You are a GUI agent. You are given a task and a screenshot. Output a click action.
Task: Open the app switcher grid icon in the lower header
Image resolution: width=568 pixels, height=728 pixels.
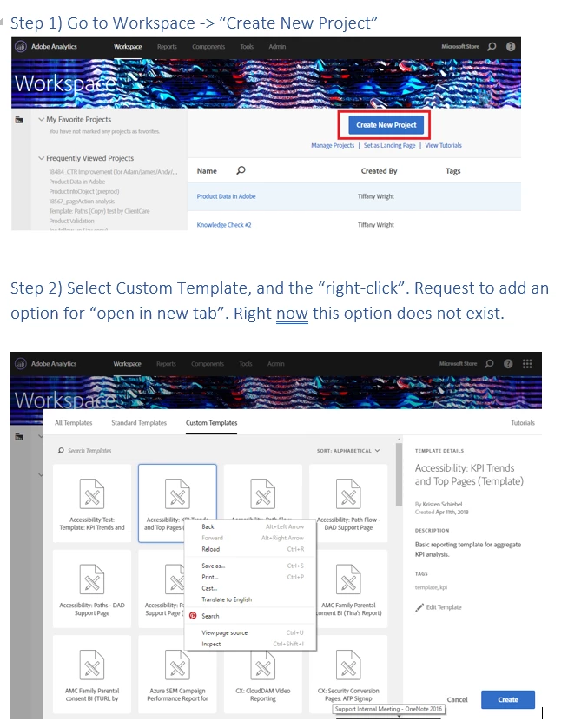527,363
